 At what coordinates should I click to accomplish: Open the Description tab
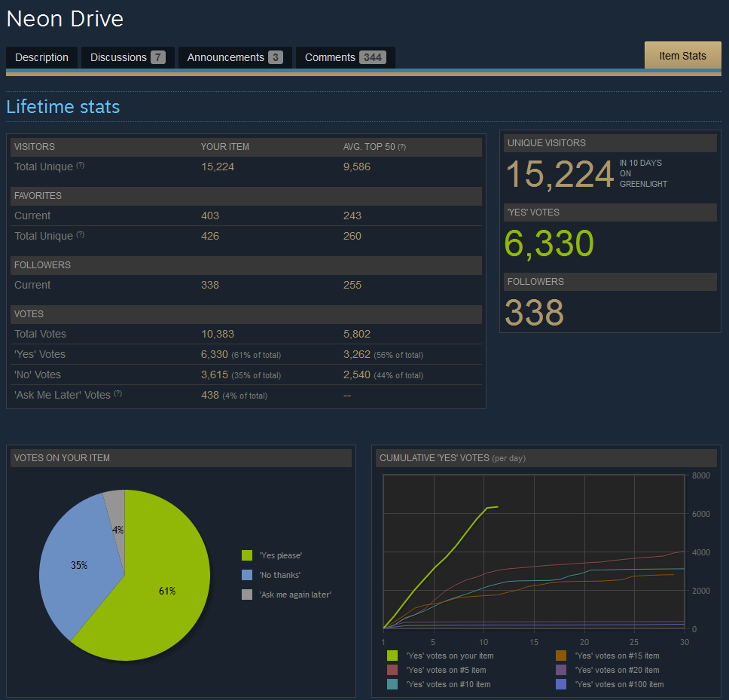point(41,57)
